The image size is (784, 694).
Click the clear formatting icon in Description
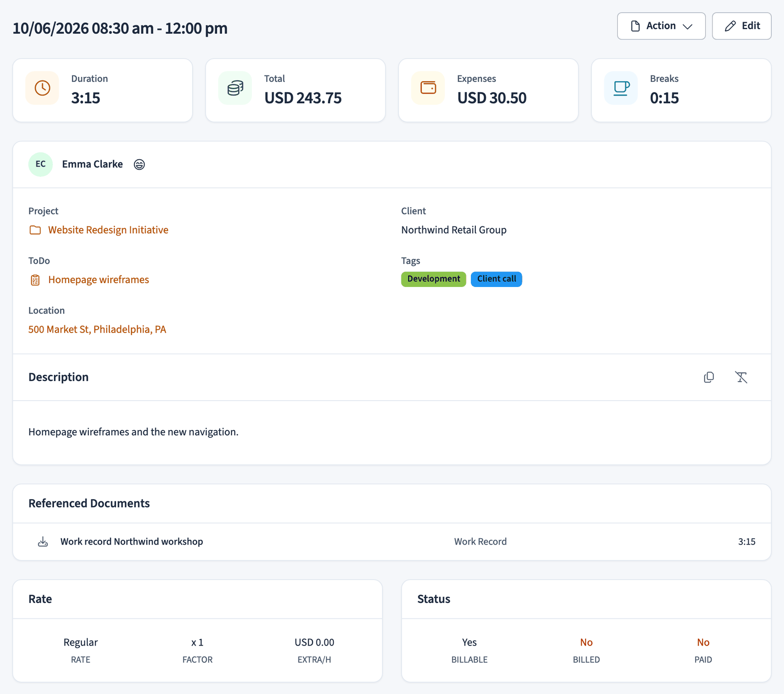pos(741,377)
